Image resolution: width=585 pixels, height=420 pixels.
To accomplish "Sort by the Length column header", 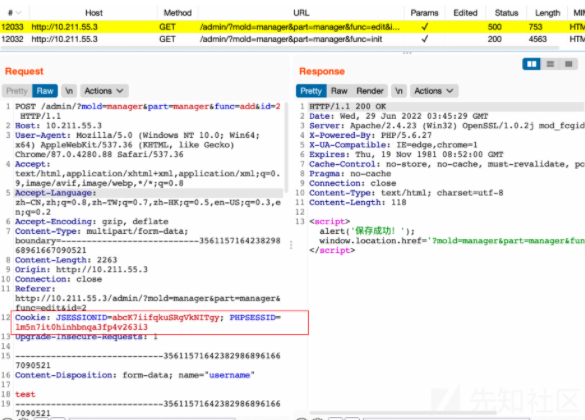I will click(x=547, y=13).
